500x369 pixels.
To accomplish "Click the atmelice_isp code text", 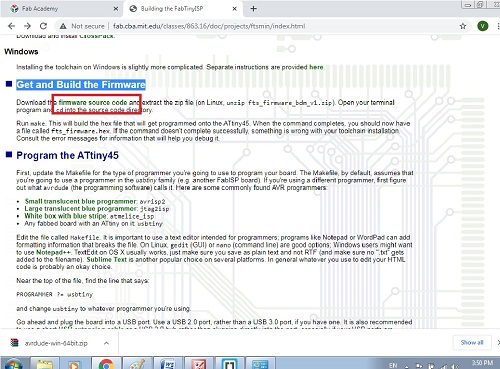I will [x=132, y=216].
